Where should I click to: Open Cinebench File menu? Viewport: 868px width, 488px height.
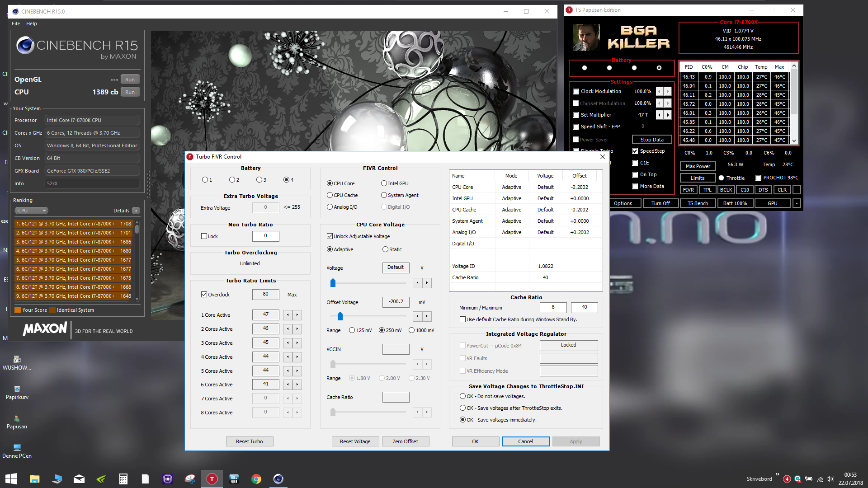pos(16,23)
